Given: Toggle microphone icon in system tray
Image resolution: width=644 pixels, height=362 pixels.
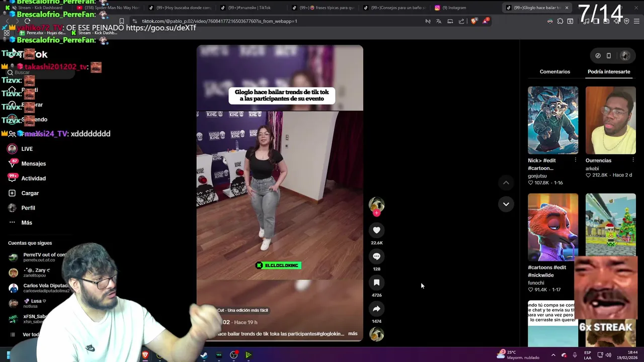Looking at the screenshot, I should [575, 355].
